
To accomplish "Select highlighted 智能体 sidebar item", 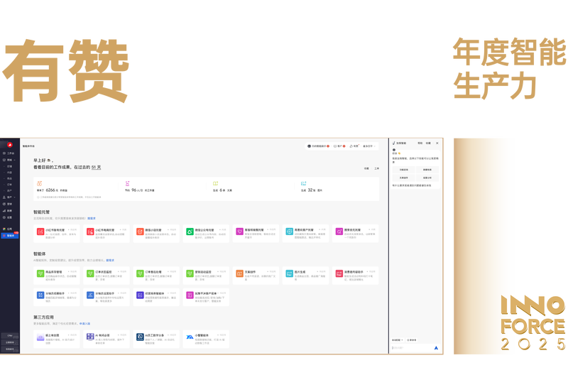I will pos(10,236).
